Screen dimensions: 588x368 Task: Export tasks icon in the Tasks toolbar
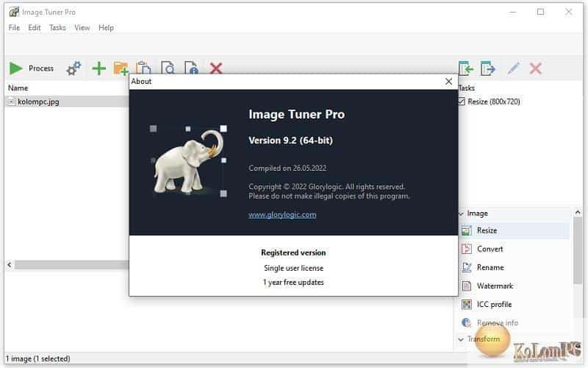click(x=488, y=68)
